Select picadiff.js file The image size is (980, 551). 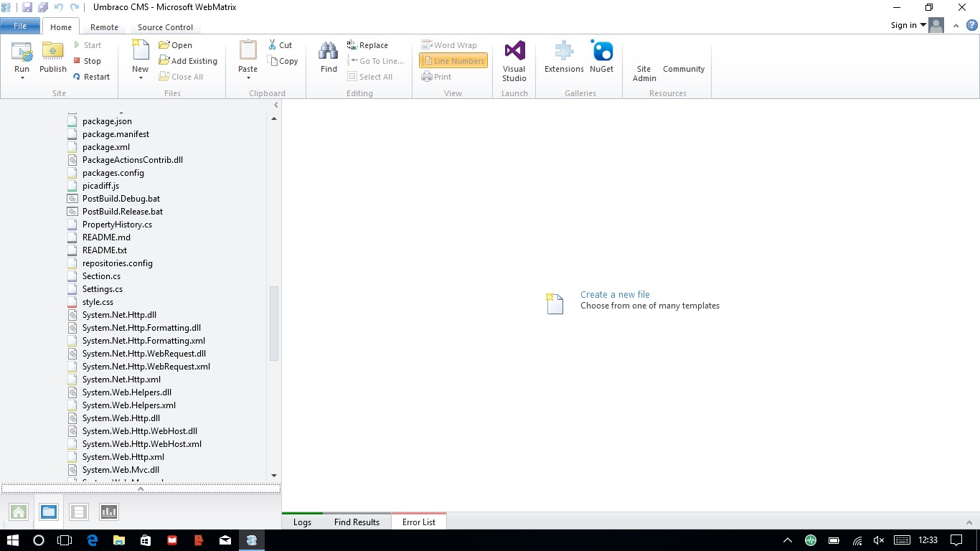pos(100,186)
